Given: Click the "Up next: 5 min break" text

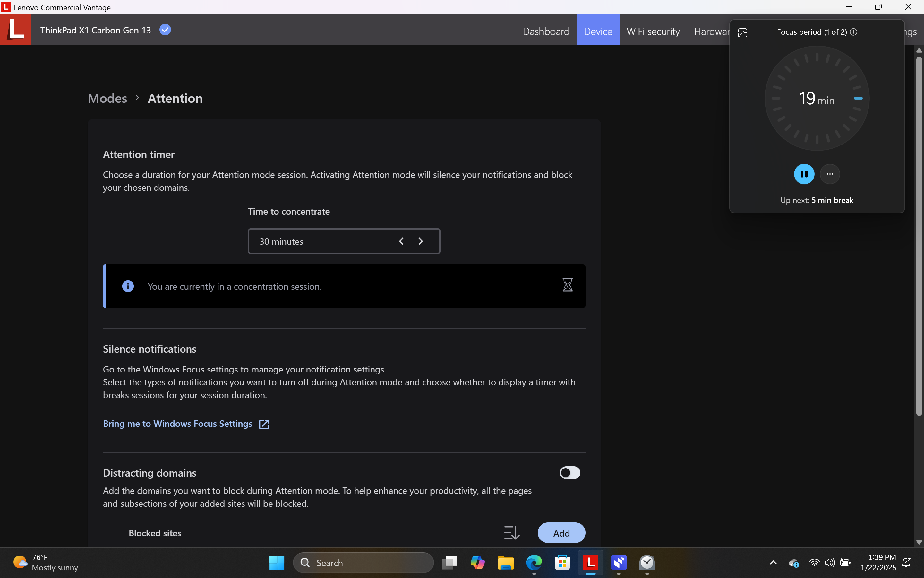Looking at the screenshot, I should pos(817,200).
